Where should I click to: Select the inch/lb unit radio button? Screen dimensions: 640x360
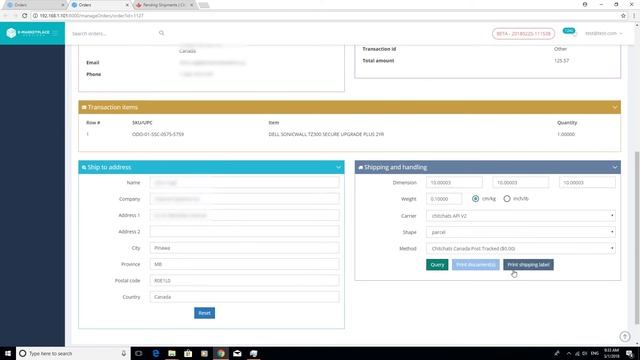pyautogui.click(x=507, y=199)
